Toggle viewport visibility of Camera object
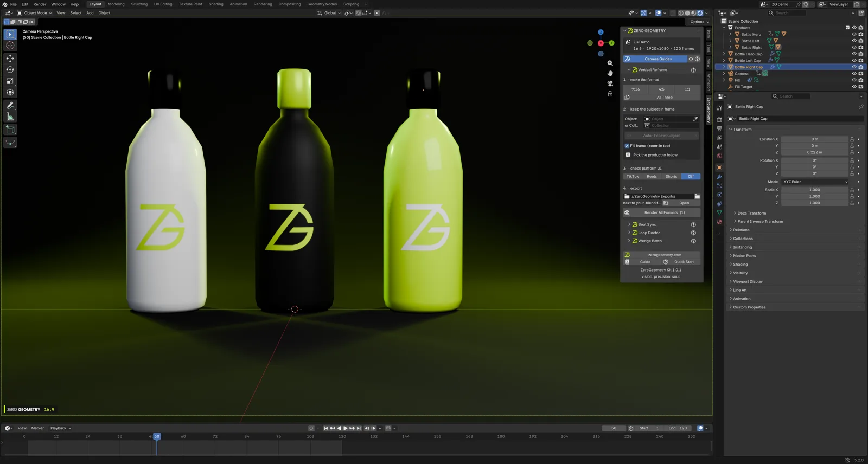This screenshot has height=464, width=868. tap(854, 74)
